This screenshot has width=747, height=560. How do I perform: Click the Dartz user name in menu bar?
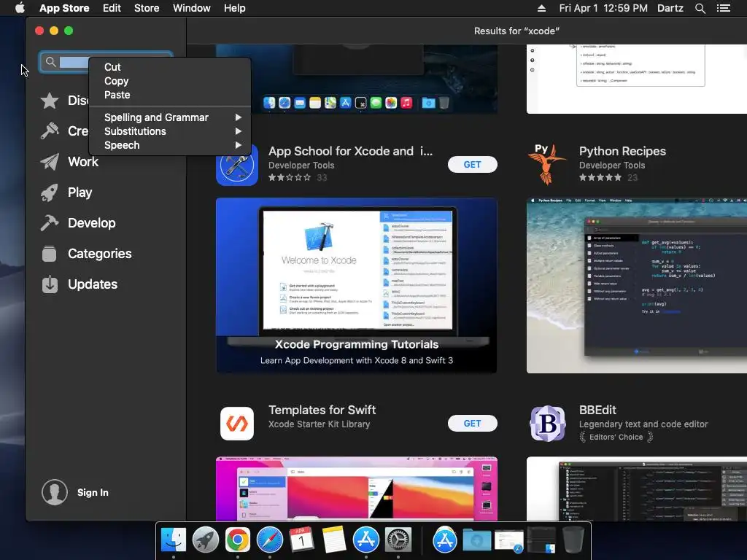670,8
